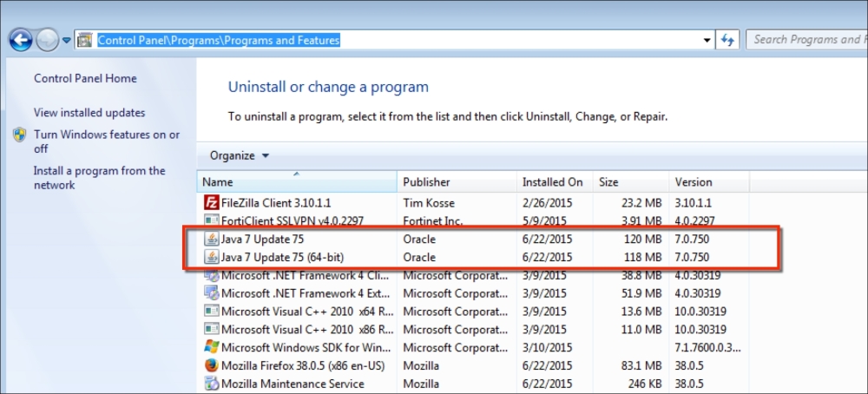
Task: Click the Mozilla Firefox 38.0.5 icon
Action: (211, 365)
